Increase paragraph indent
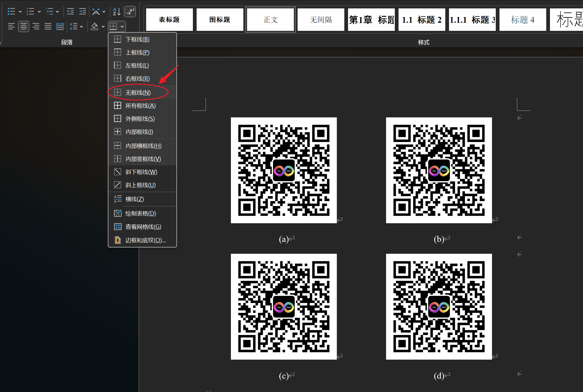The height and width of the screenshot is (392, 583). 83,12
